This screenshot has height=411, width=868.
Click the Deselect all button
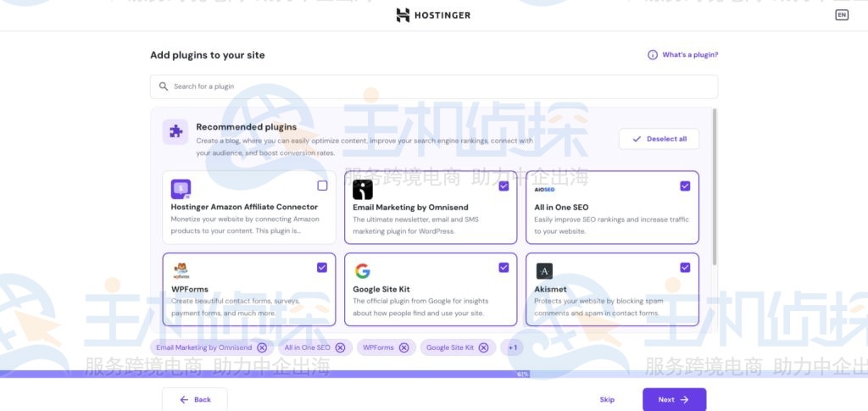point(659,139)
